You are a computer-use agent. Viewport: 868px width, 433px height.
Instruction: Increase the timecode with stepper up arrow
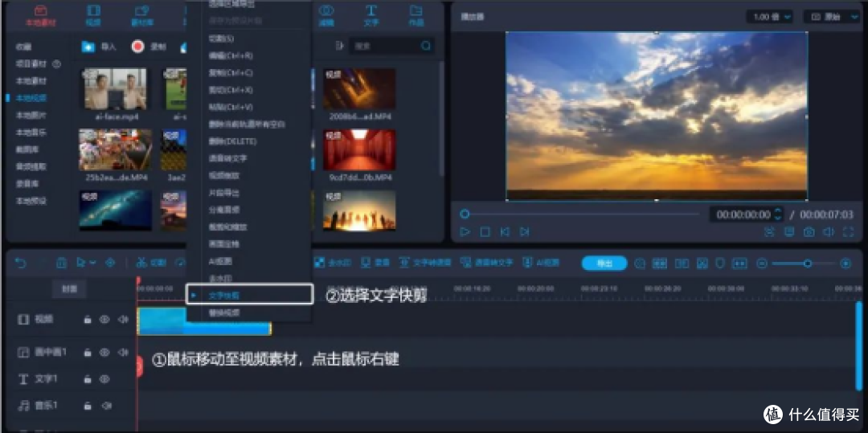(x=778, y=210)
